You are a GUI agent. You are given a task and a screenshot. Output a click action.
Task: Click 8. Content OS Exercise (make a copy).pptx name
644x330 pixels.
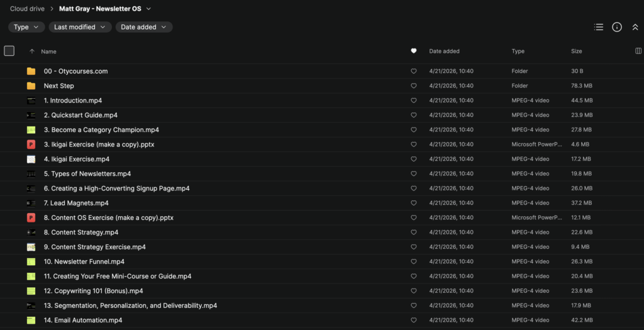pos(108,217)
